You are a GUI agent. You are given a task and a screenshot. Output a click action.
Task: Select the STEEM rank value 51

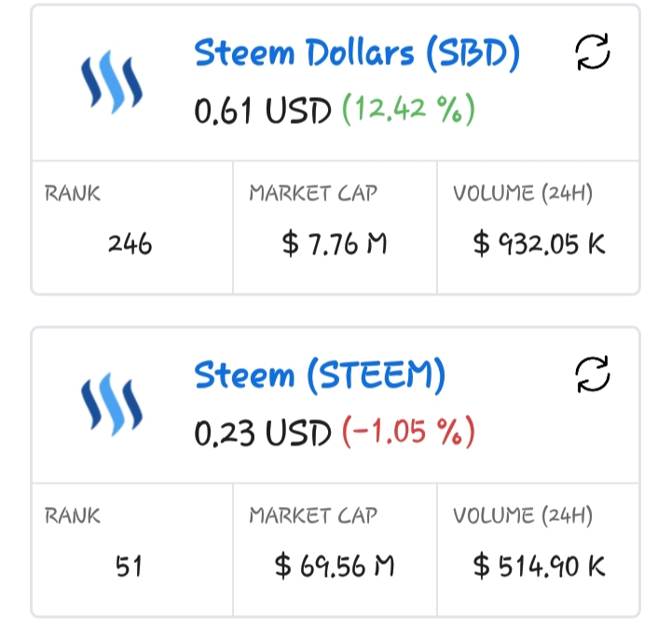point(129,567)
